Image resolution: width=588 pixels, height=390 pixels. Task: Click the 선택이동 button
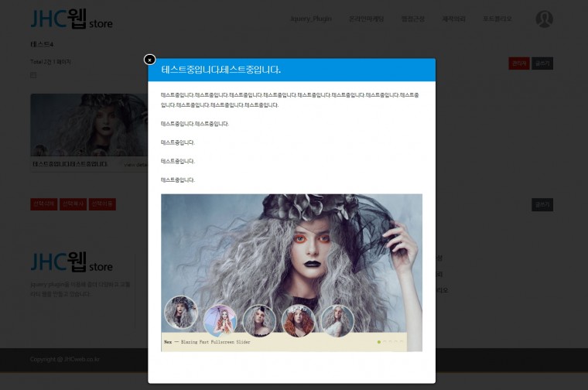(x=102, y=204)
